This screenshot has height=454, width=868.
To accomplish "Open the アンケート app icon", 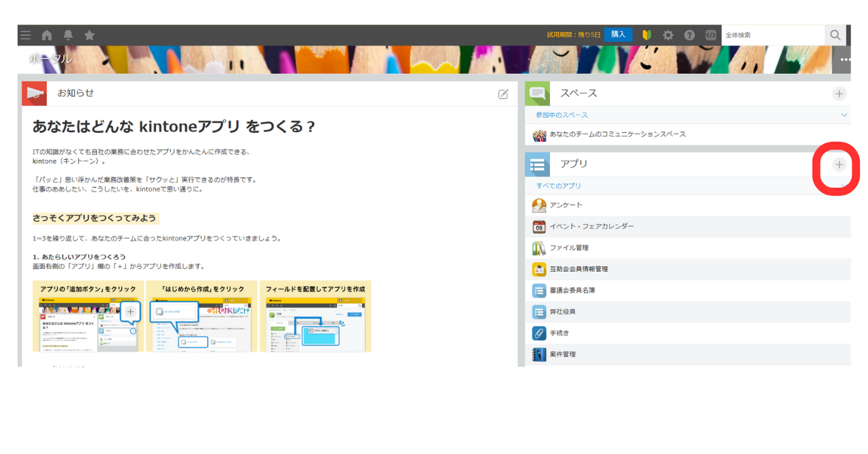I will click(539, 205).
